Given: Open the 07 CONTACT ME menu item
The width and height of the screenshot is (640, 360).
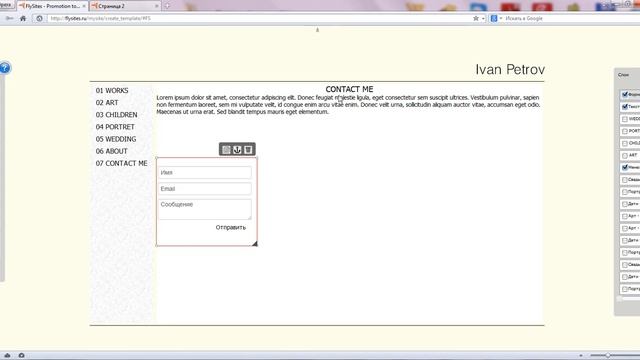Looking at the screenshot, I should [121, 163].
